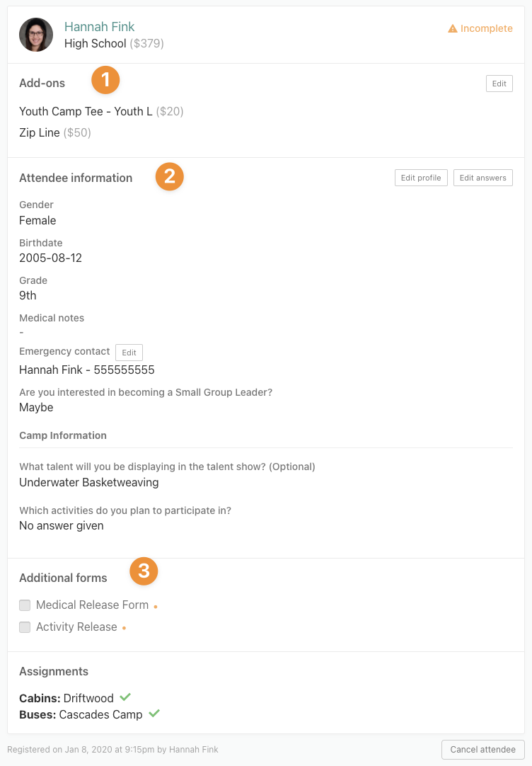
Task: Open the Hannah Fink name link
Action: click(100, 27)
